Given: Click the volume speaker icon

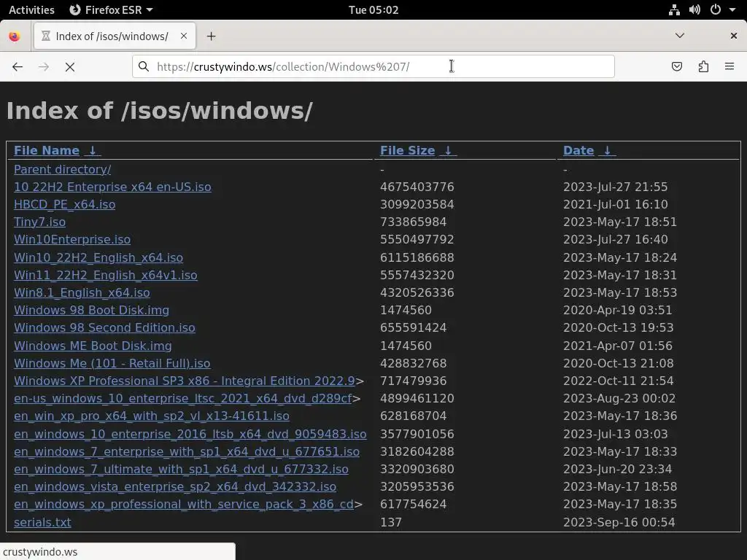Looking at the screenshot, I should pyautogui.click(x=694, y=9).
